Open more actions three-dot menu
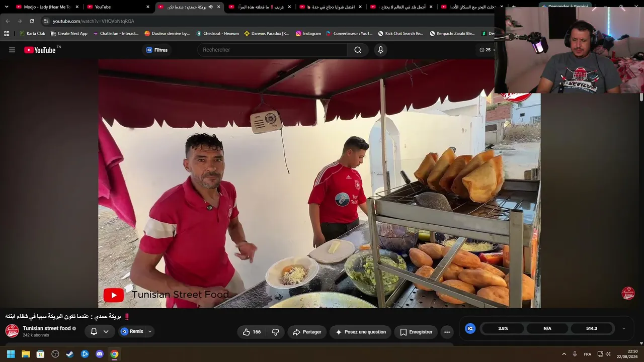 pyautogui.click(x=447, y=332)
